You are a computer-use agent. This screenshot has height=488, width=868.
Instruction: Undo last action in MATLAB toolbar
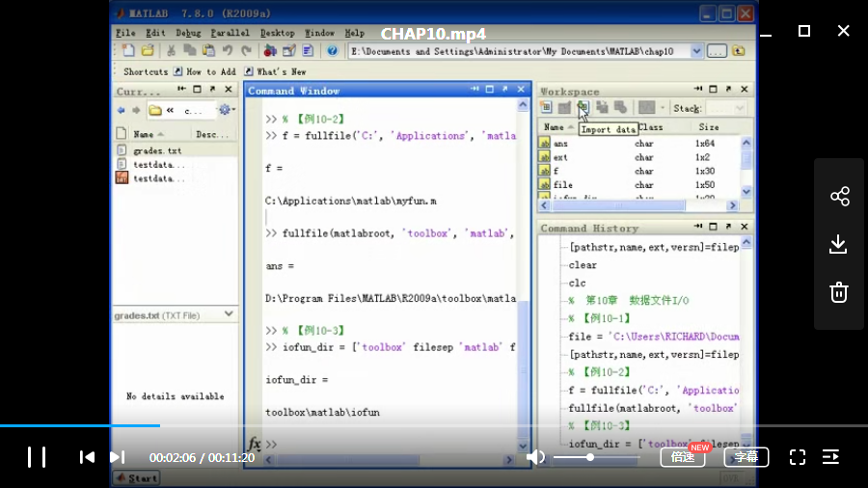(x=228, y=51)
